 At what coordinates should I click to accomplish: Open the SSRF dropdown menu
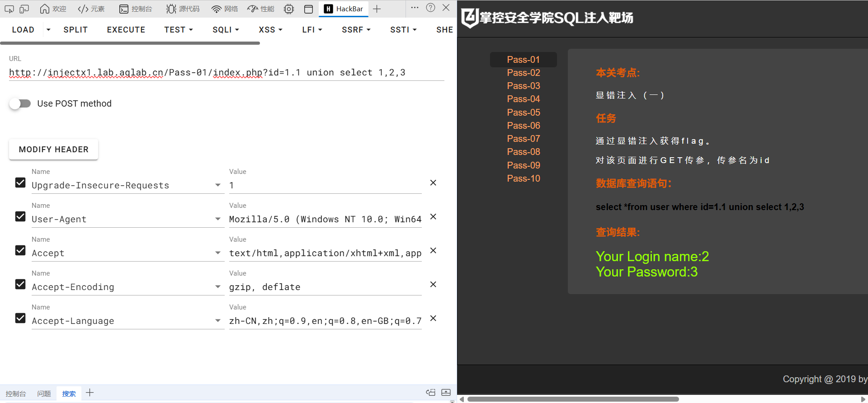[x=356, y=29]
